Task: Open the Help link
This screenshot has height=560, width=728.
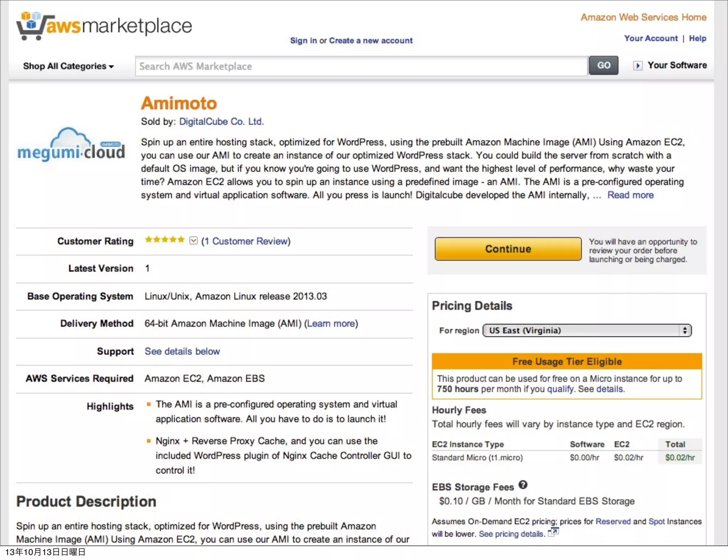Action: point(697,38)
